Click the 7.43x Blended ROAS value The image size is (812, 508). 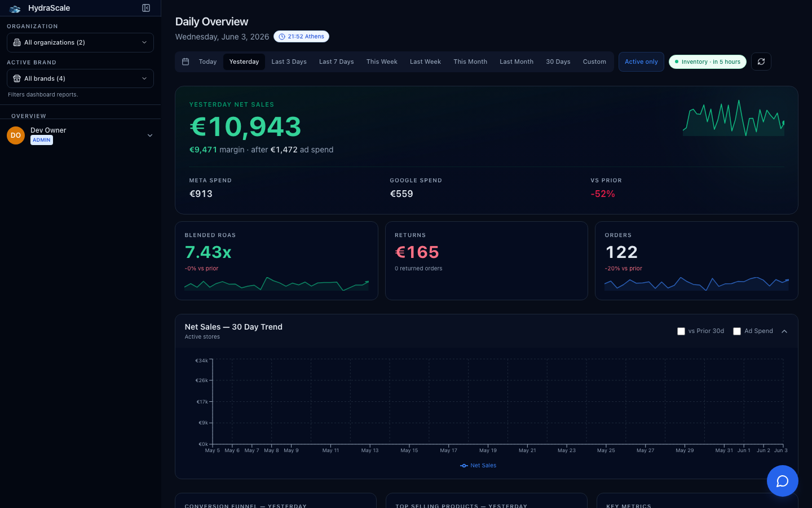pos(208,252)
